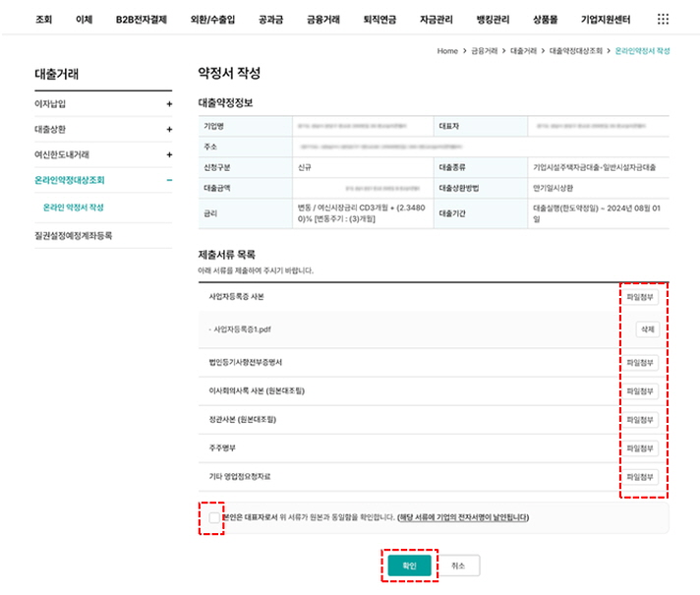Select 온라인 약정서 작성 sidebar submenu
Viewport: 700px width, 595px height.
(74, 208)
